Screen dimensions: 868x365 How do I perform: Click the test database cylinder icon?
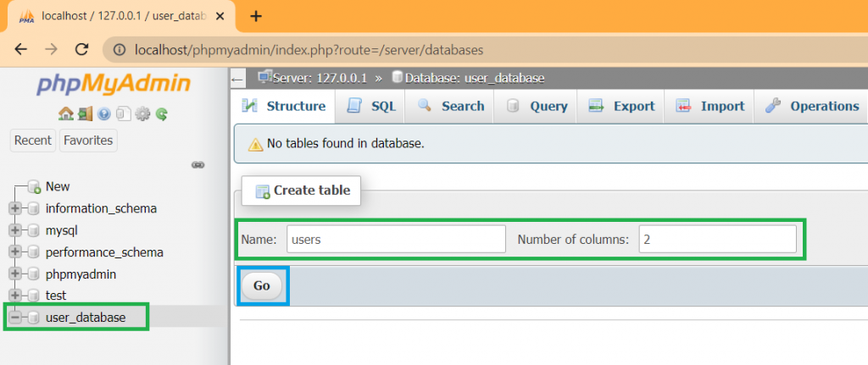33,296
